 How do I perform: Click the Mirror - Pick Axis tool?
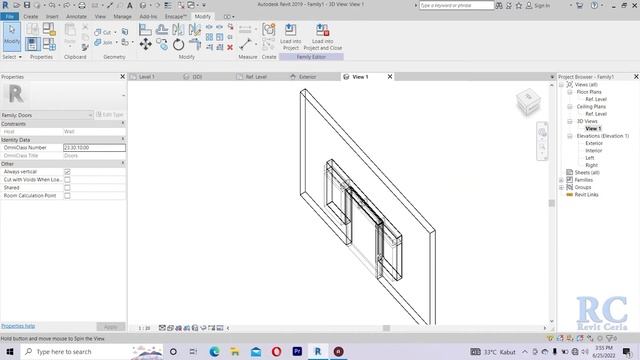click(178, 29)
